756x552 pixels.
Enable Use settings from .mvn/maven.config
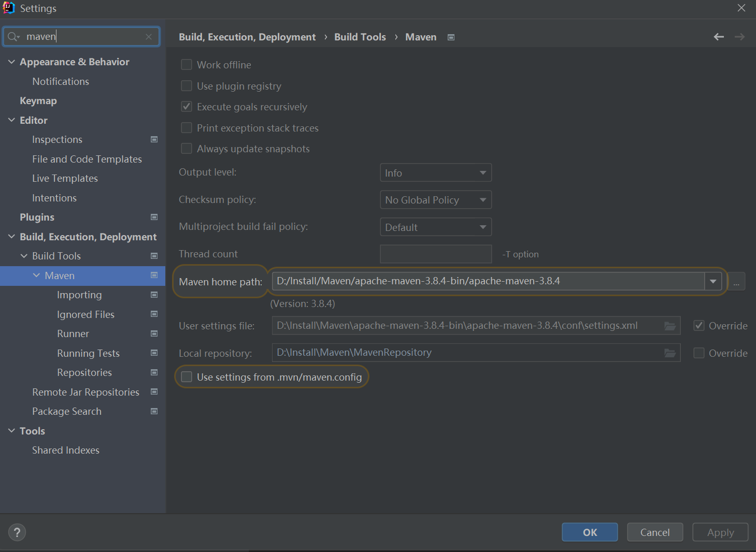(187, 377)
